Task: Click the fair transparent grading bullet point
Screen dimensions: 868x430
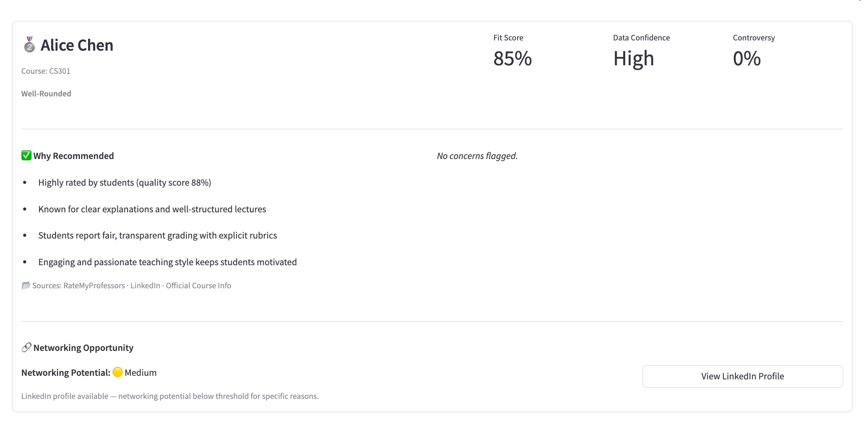Action: (x=157, y=235)
